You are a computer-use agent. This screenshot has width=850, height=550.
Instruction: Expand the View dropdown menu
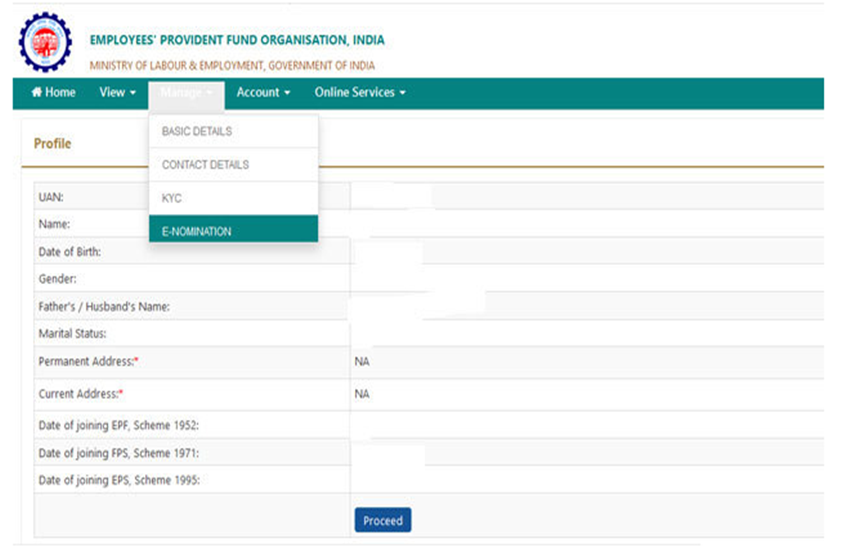coord(117,93)
